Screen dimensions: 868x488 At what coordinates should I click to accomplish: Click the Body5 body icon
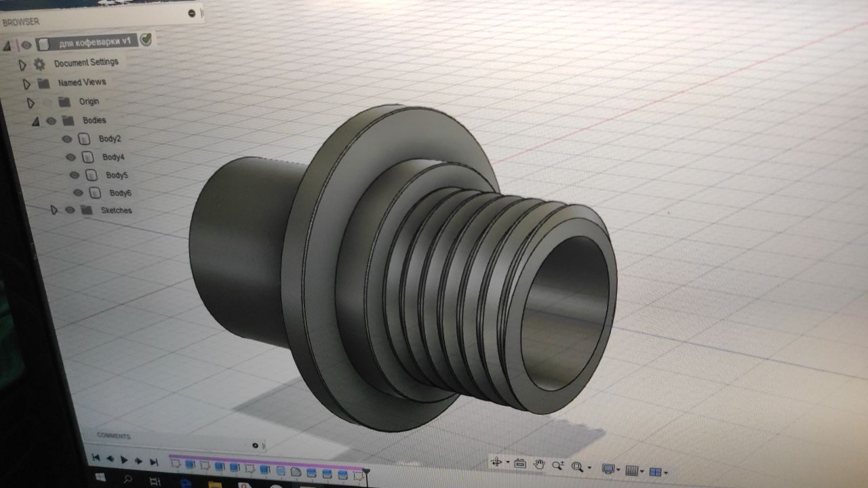(x=92, y=176)
